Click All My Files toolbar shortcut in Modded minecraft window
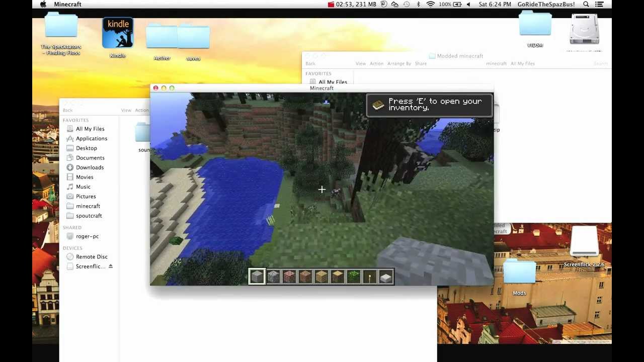The width and height of the screenshot is (644, 362). [x=523, y=63]
